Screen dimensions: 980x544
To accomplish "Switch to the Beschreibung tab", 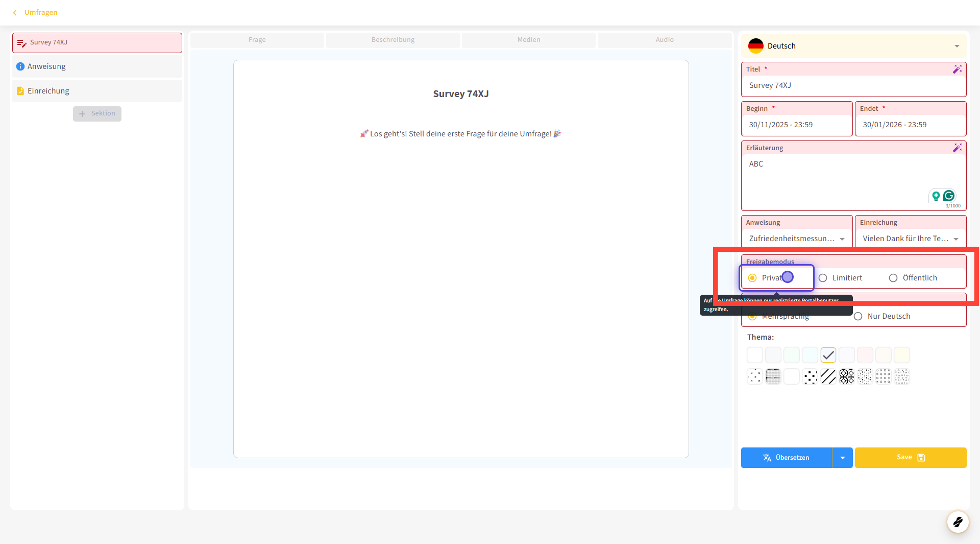I will pos(393,40).
